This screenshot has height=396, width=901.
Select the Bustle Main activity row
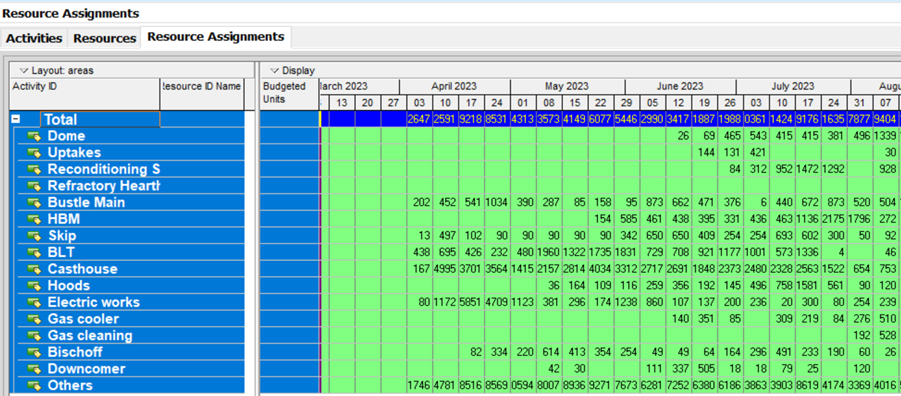(129, 203)
